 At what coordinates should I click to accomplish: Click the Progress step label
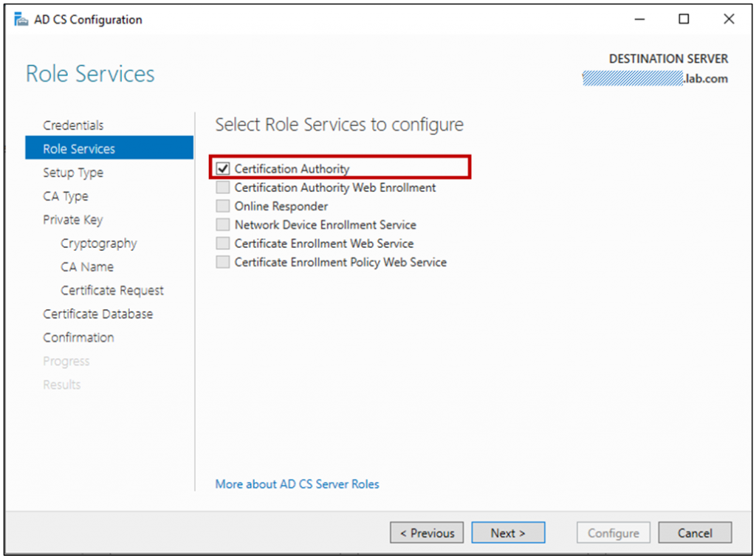click(66, 362)
